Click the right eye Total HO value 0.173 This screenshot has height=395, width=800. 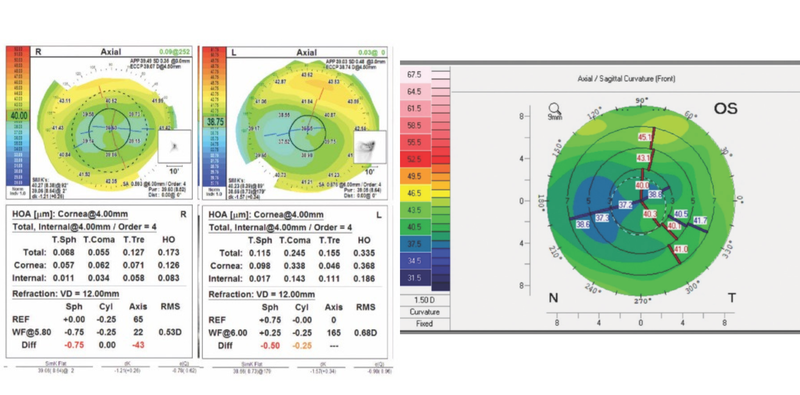coord(168,252)
